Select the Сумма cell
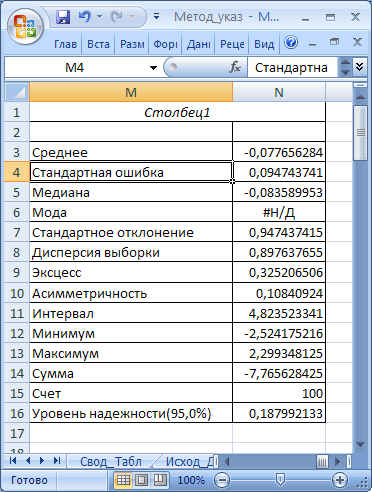The image size is (372, 492). tap(131, 373)
